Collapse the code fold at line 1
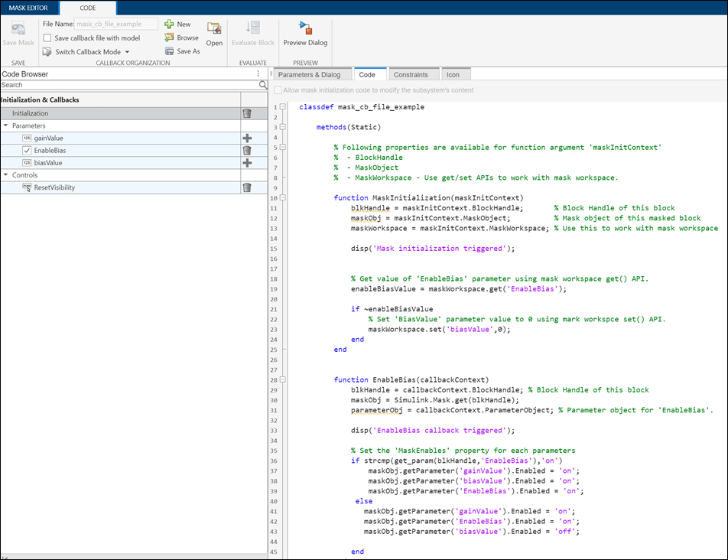The height and width of the screenshot is (560, 728). (x=283, y=107)
